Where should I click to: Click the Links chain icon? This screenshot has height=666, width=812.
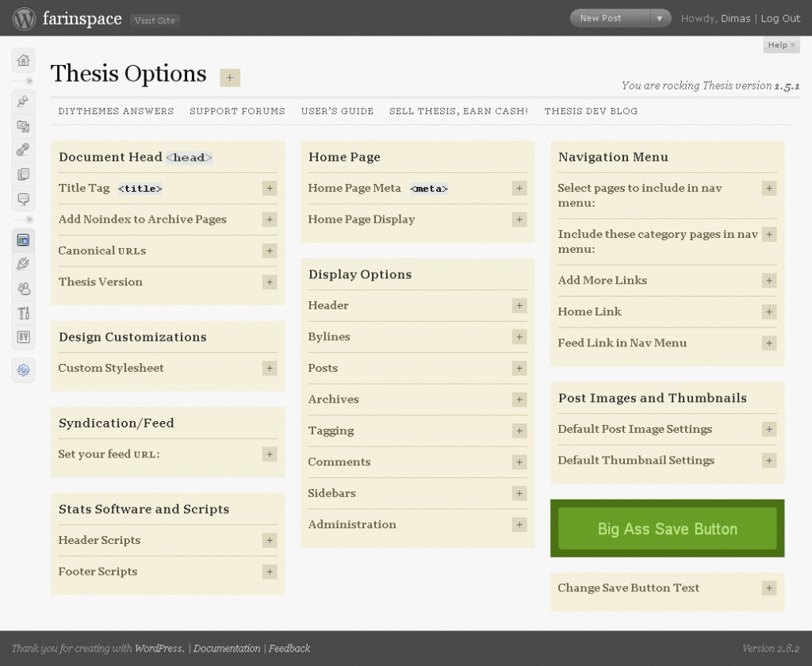24,150
